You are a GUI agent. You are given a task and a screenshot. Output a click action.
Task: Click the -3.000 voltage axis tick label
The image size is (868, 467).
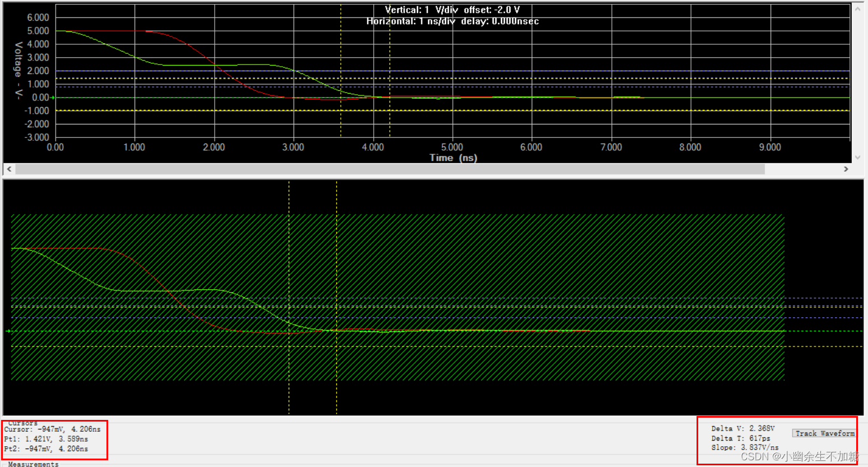point(36,137)
